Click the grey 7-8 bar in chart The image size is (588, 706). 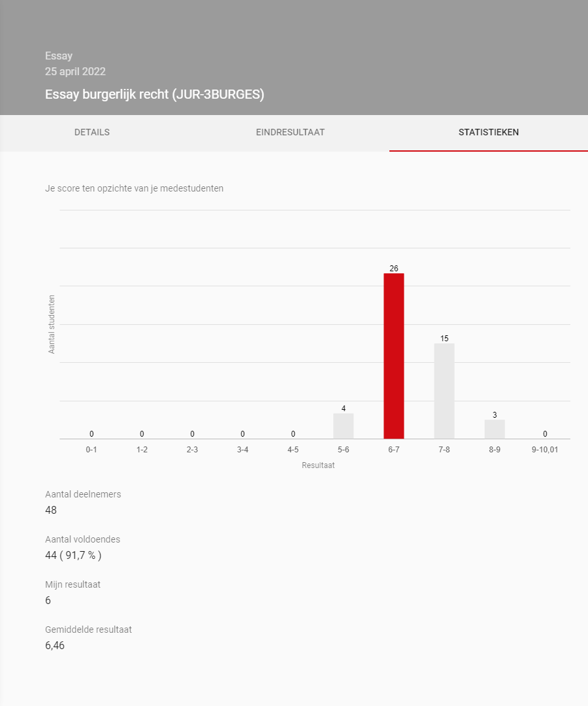pos(444,391)
